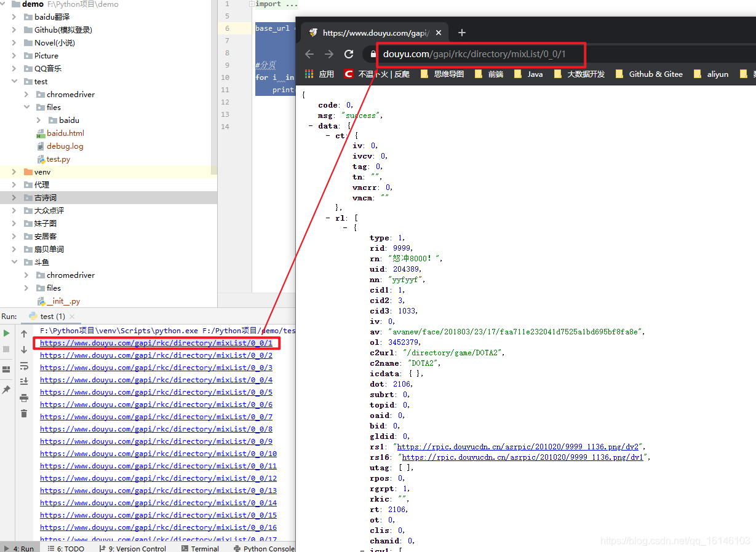Click the down arrow in Run toolbar

pos(24,350)
